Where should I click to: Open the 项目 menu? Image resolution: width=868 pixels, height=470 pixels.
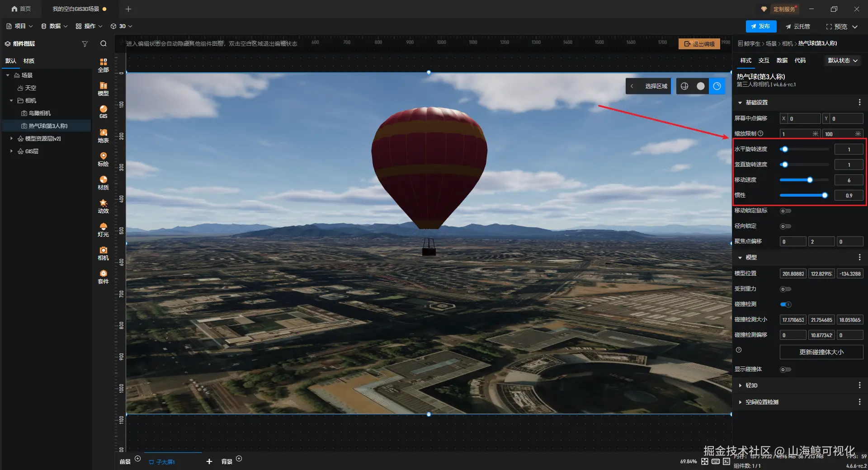(x=19, y=26)
